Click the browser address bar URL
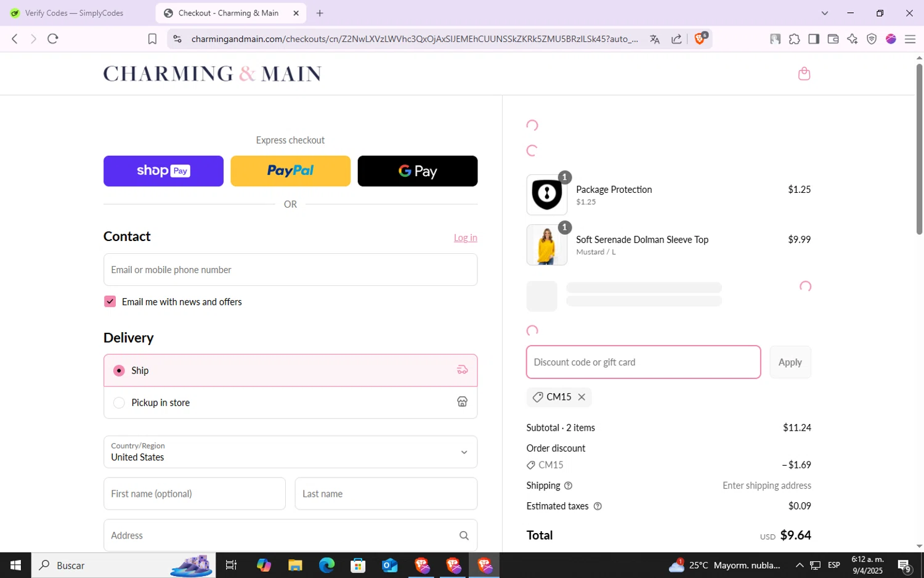Image resolution: width=924 pixels, height=578 pixels. point(414,39)
